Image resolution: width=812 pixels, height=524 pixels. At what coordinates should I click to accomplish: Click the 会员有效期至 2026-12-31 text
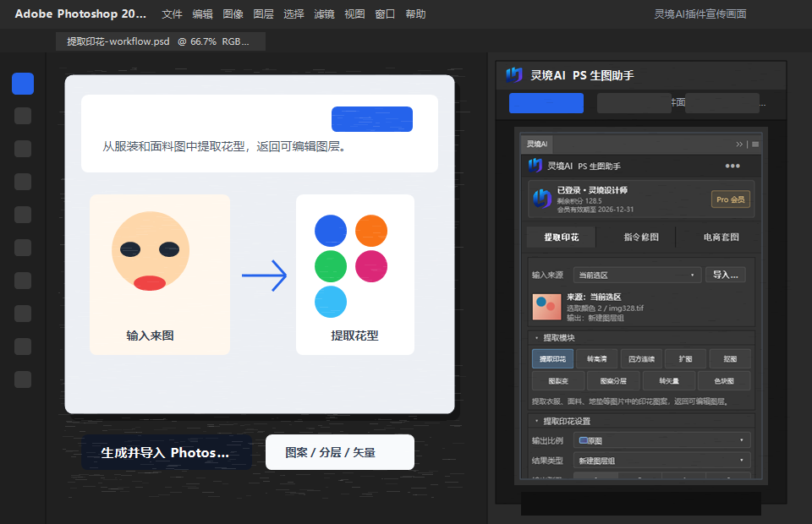[x=595, y=210]
